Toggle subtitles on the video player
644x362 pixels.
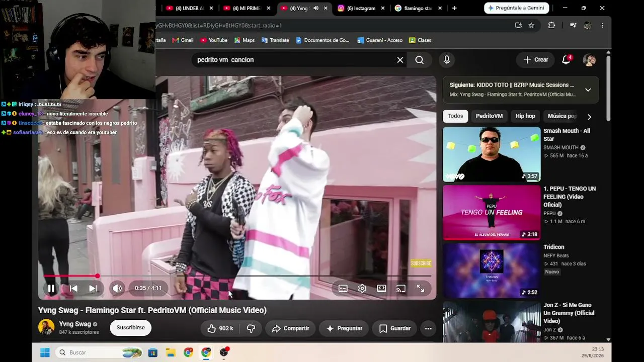coord(343,289)
